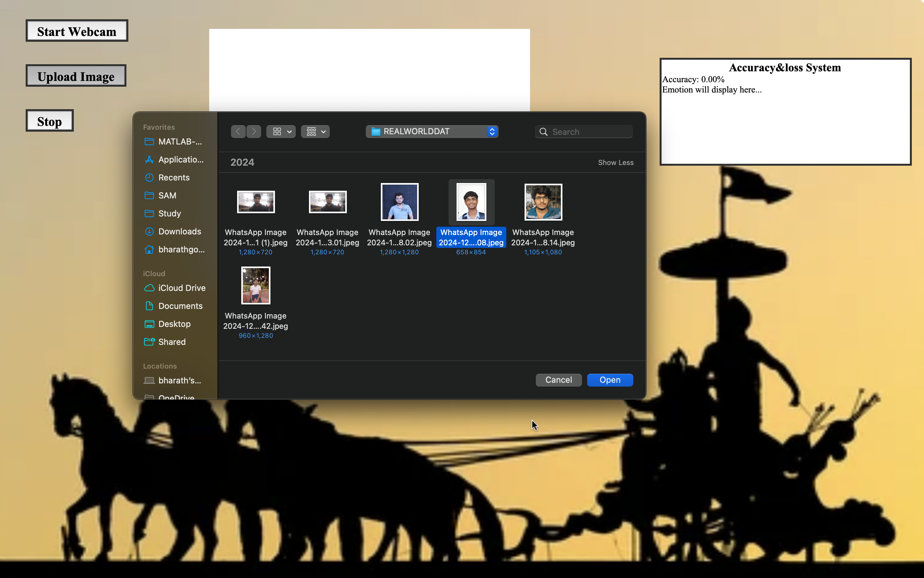Select the SAM folder in sidebar
Screen dimensions: 924x578
point(175,195)
